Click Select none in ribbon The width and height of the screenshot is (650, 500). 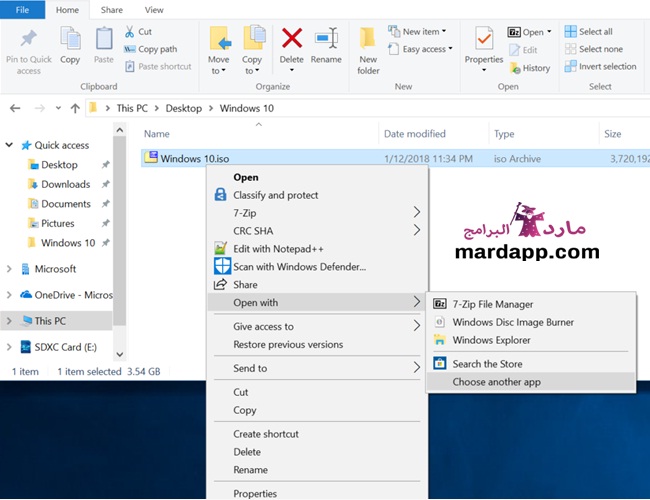pyautogui.click(x=594, y=49)
